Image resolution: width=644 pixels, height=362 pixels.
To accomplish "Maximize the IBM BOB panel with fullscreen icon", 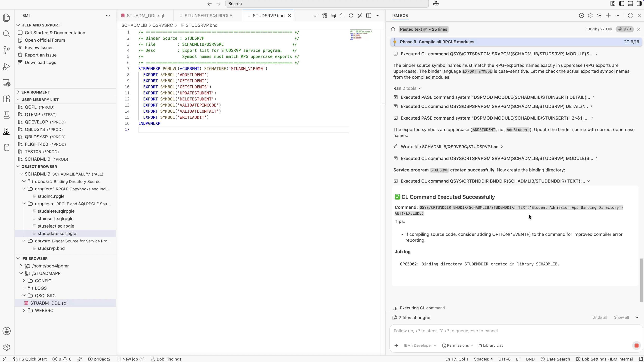I will [630, 16].
